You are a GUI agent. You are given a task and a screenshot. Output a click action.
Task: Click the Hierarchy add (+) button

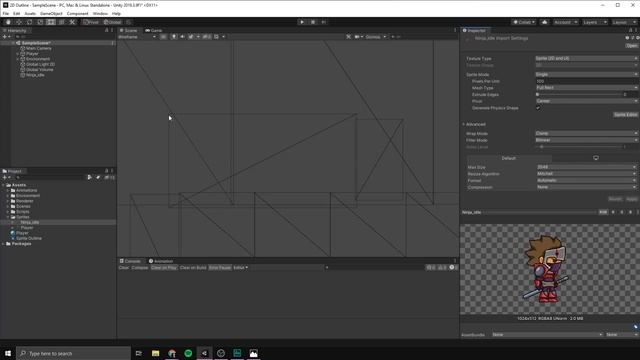7,37
